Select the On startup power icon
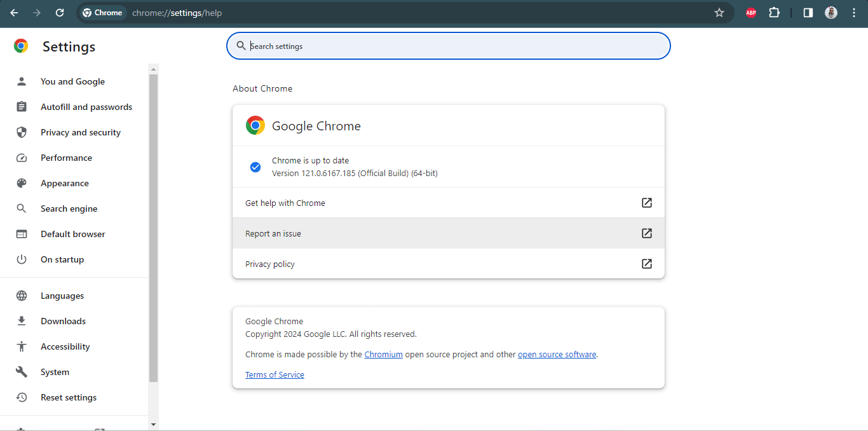Viewport: 868px width, 431px height. click(22, 259)
